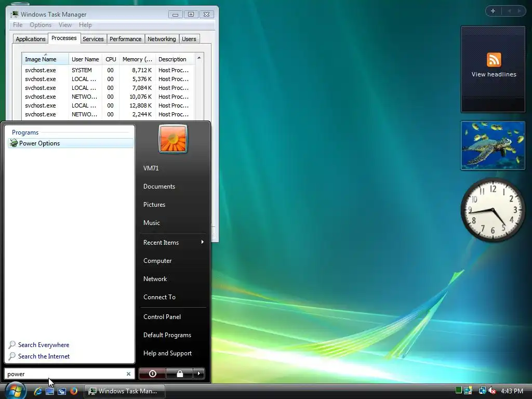Screen dimensions: 532x399
Task: Click the sidebar add gadget plus button
Action: point(493,11)
